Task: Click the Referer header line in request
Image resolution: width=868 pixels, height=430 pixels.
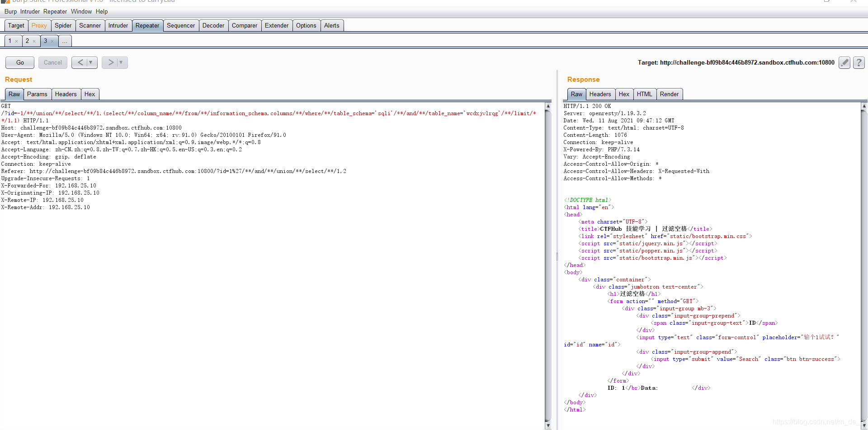Action: click(x=174, y=171)
